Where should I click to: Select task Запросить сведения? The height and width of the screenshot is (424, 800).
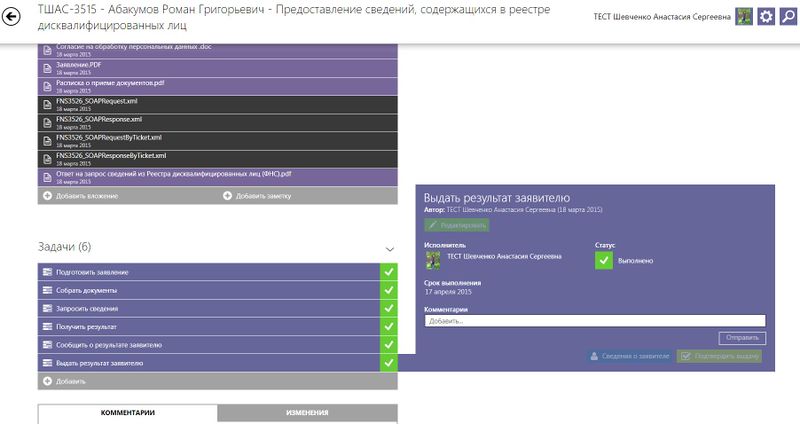coord(209,308)
